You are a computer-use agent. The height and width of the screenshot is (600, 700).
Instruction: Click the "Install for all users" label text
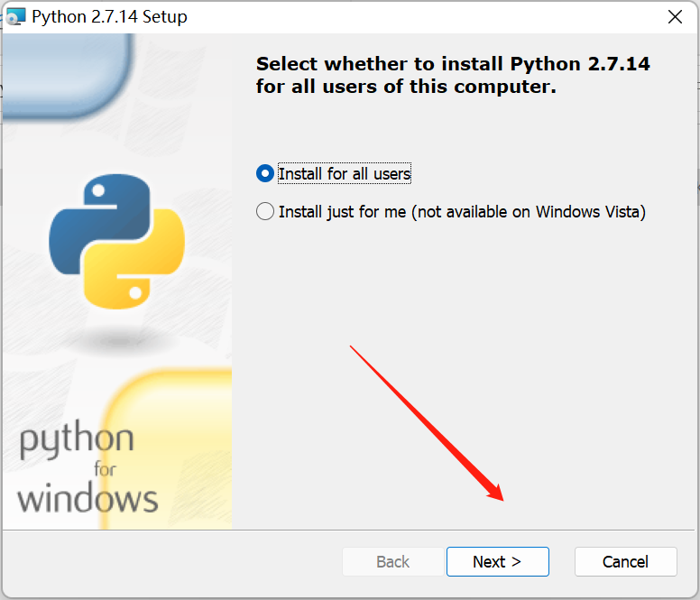coord(345,173)
